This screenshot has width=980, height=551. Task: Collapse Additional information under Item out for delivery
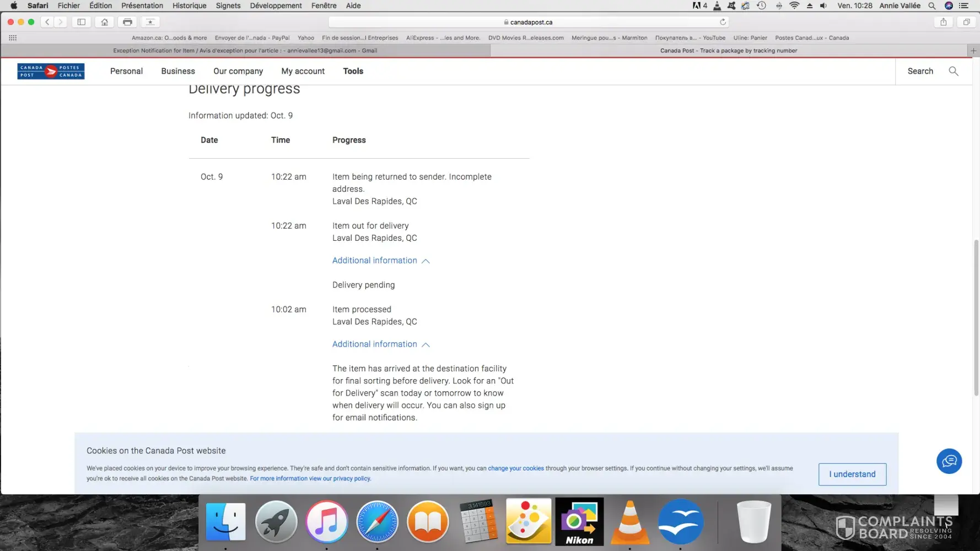click(380, 261)
